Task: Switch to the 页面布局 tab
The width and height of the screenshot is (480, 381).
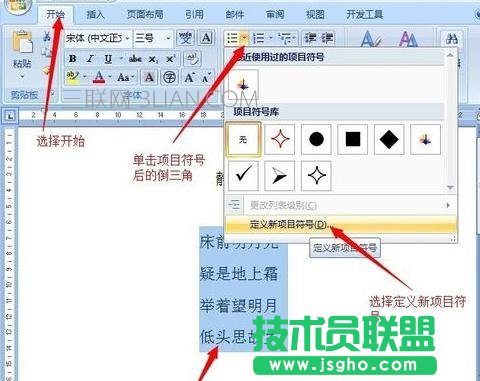Action: [145, 14]
